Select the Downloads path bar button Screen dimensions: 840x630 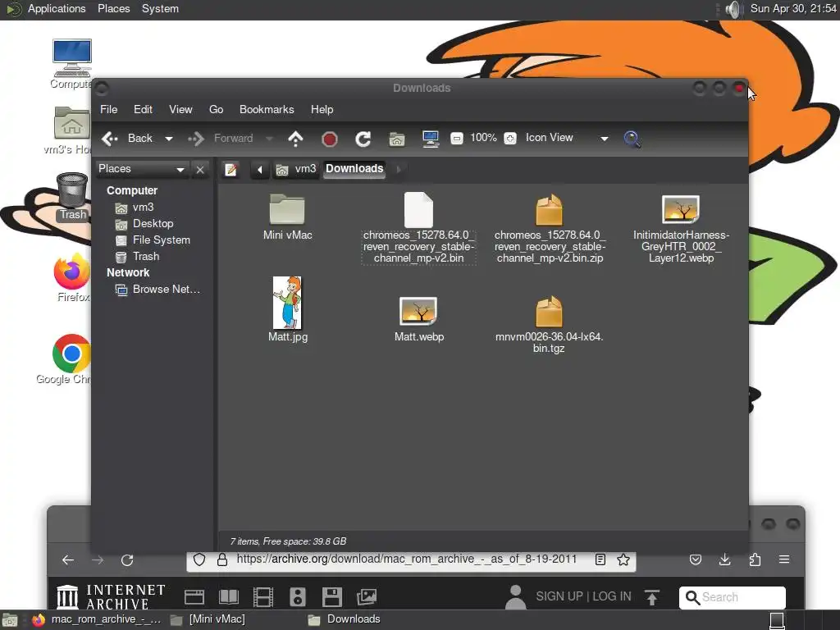coord(354,169)
